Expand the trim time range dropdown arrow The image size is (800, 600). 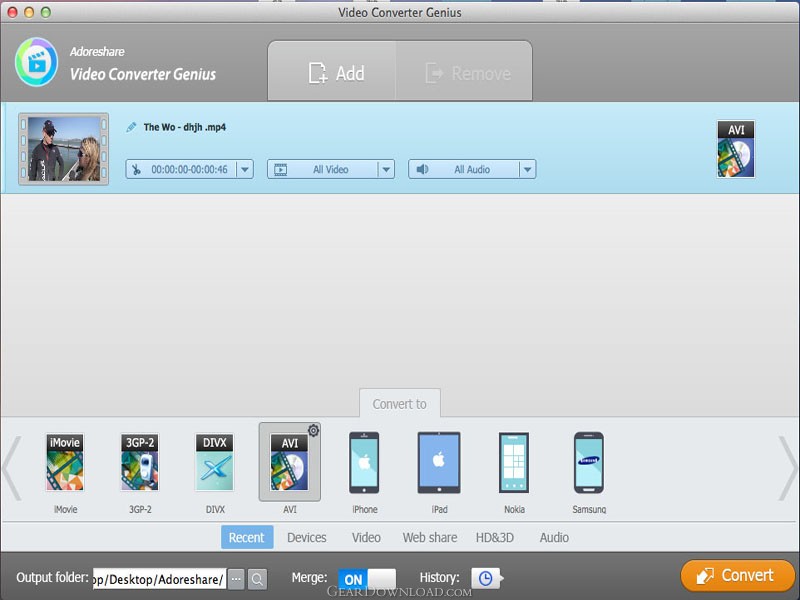(x=245, y=169)
